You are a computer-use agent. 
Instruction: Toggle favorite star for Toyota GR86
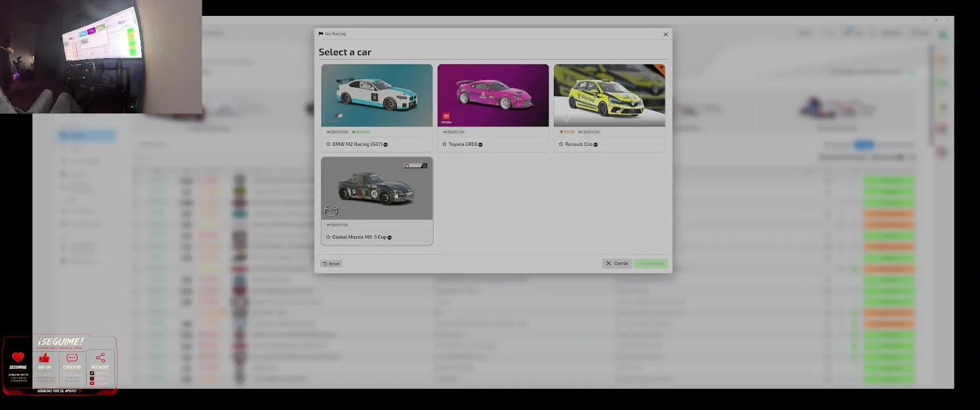[x=444, y=145]
